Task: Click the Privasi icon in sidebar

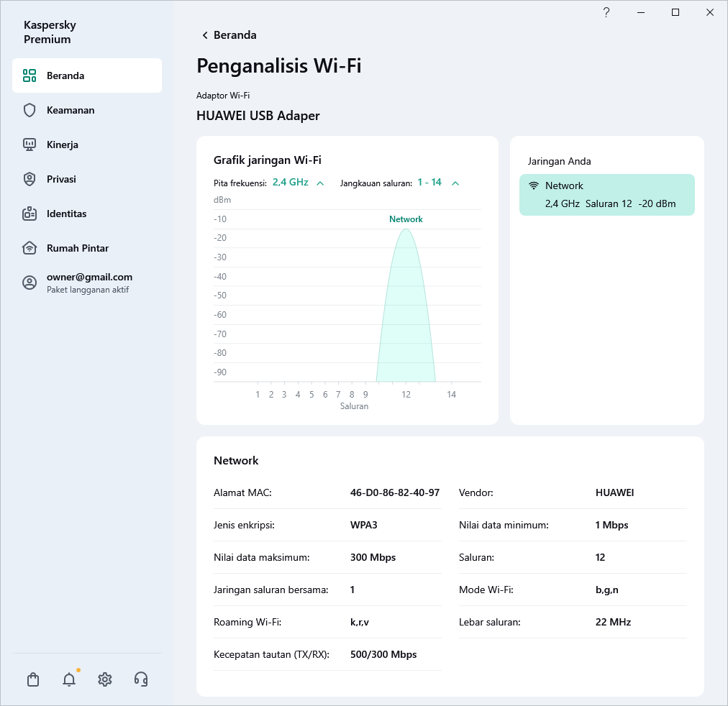Action: (x=29, y=179)
